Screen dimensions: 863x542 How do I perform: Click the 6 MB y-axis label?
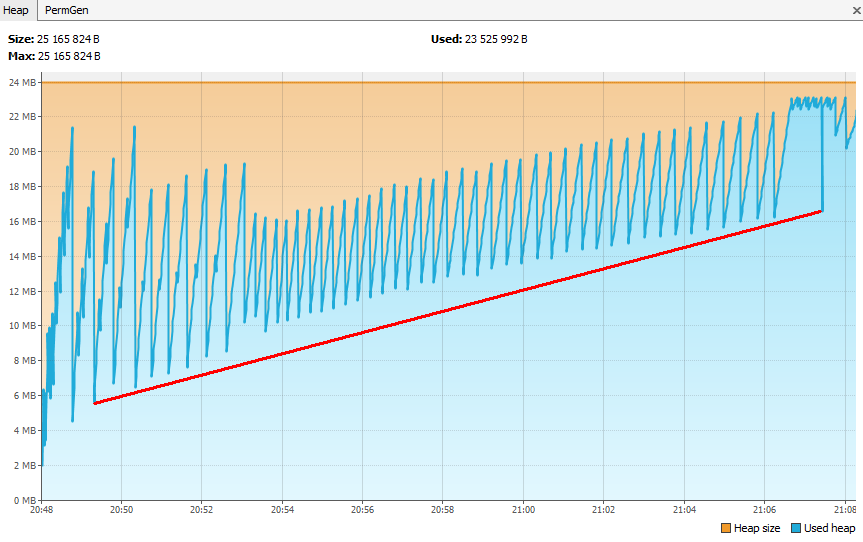(25, 395)
